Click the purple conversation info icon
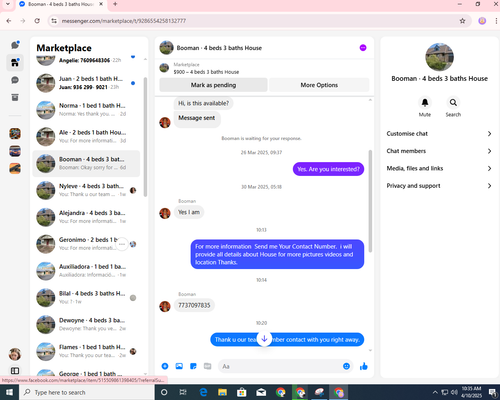 363,48
